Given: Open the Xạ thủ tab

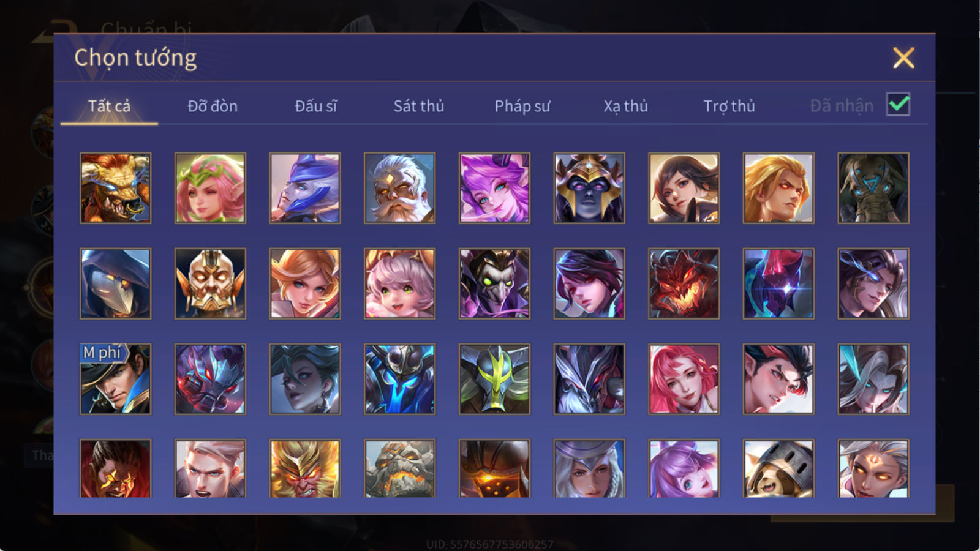Looking at the screenshot, I should (625, 106).
